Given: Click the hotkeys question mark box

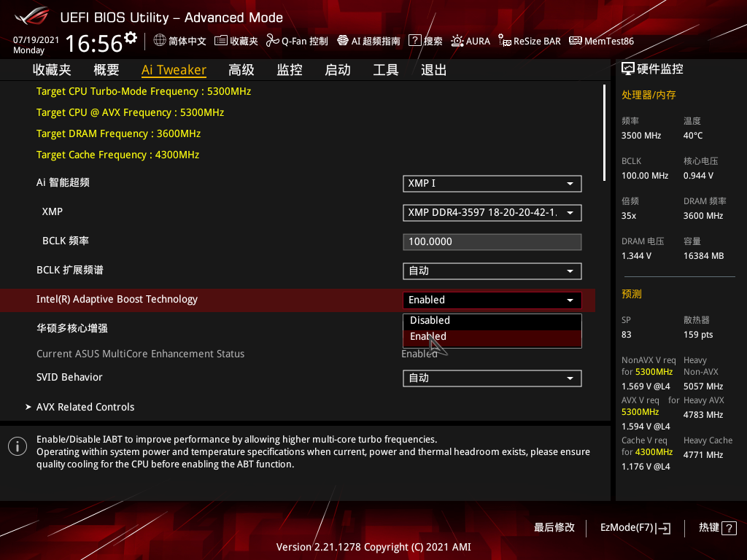Looking at the screenshot, I should pos(729,528).
